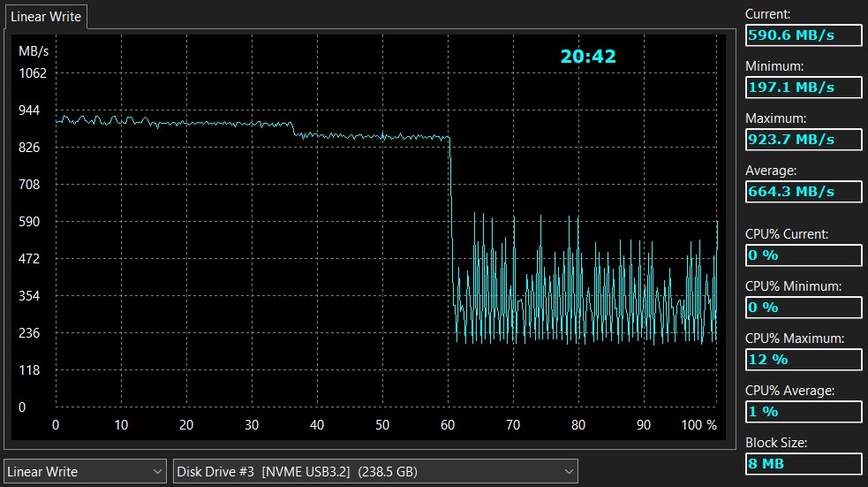The width and height of the screenshot is (868, 487).
Task: Click the CPU% Maximum 12 % field
Action: tap(804, 360)
